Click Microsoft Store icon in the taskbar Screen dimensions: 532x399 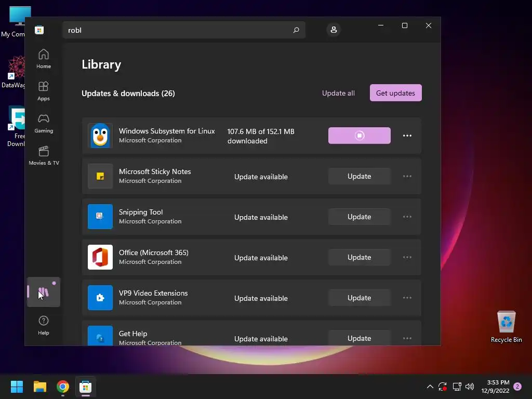point(86,387)
